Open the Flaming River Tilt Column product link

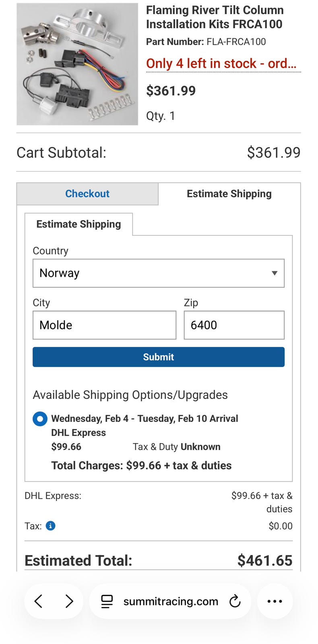(x=215, y=17)
